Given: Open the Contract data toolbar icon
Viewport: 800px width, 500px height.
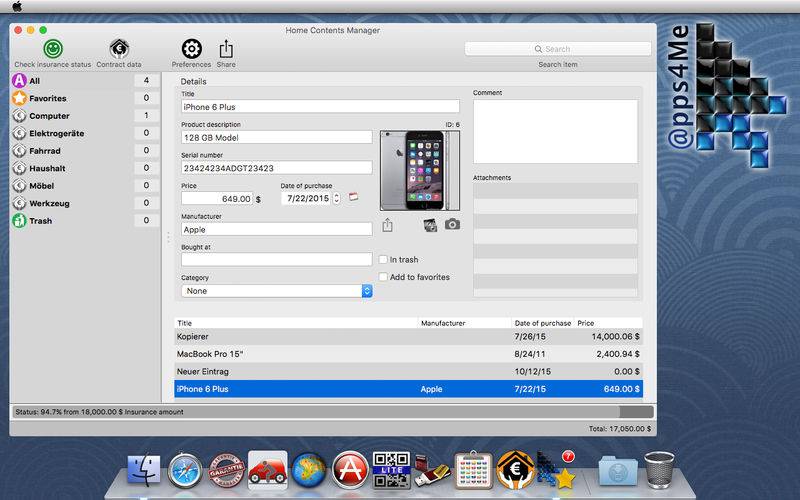Looking at the screenshot, I should click(x=119, y=49).
